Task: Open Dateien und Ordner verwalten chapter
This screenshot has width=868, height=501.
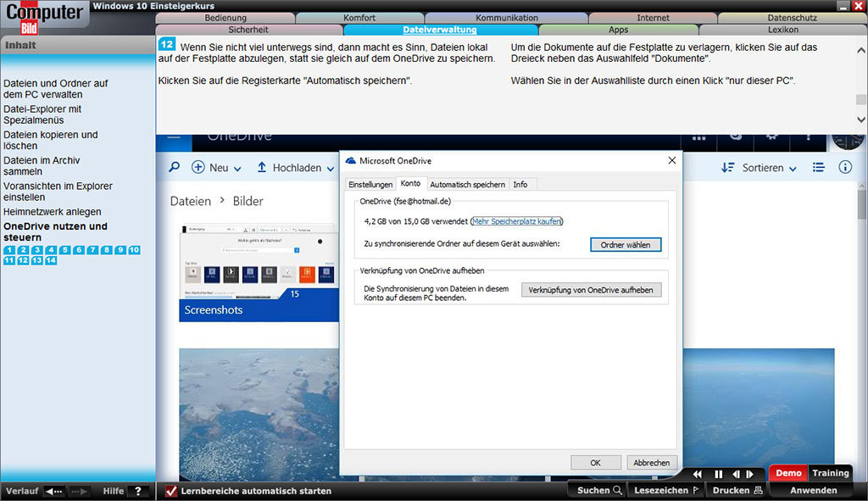Action: pyautogui.click(x=55, y=88)
